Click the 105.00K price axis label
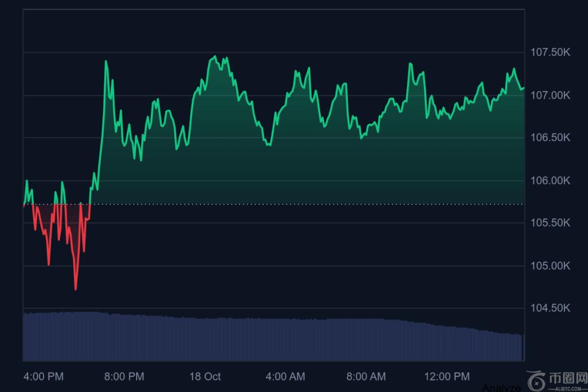This screenshot has width=588, height=392. click(550, 266)
